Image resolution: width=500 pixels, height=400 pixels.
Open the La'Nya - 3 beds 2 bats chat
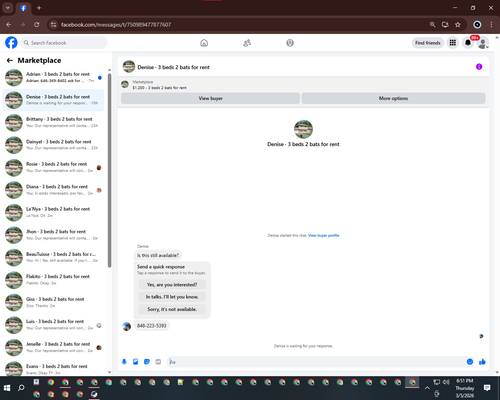[x=53, y=212]
